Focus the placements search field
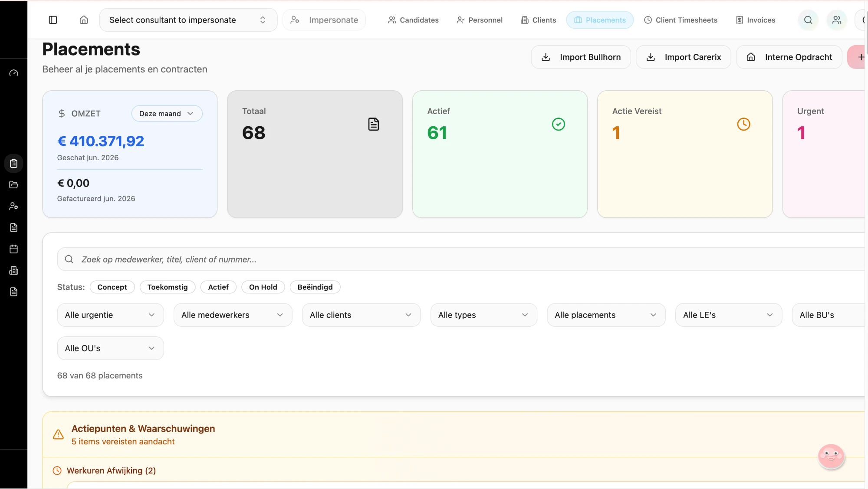This screenshot has height=489, width=868. tap(461, 259)
